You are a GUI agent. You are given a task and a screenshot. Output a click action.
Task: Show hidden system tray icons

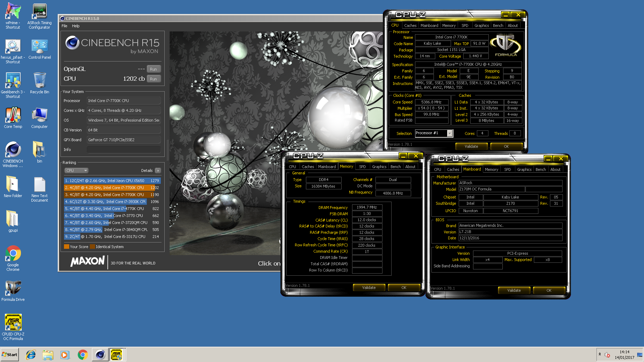click(x=600, y=354)
